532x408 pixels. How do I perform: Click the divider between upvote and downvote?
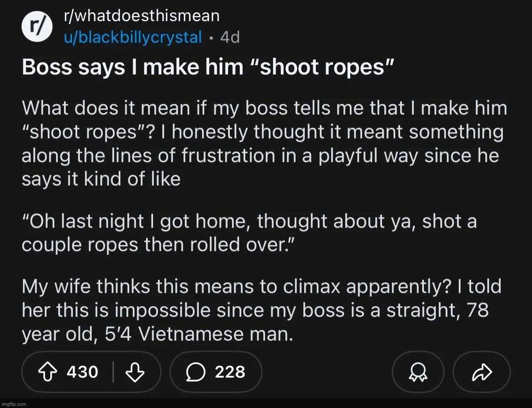[113, 372]
